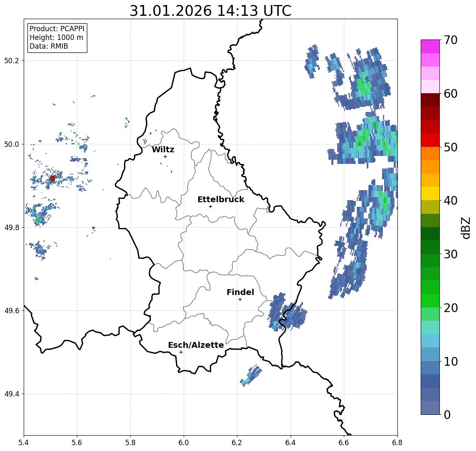Click the Ettelbruck city label
Viewport: 476px width, 451px height.
[221, 199]
